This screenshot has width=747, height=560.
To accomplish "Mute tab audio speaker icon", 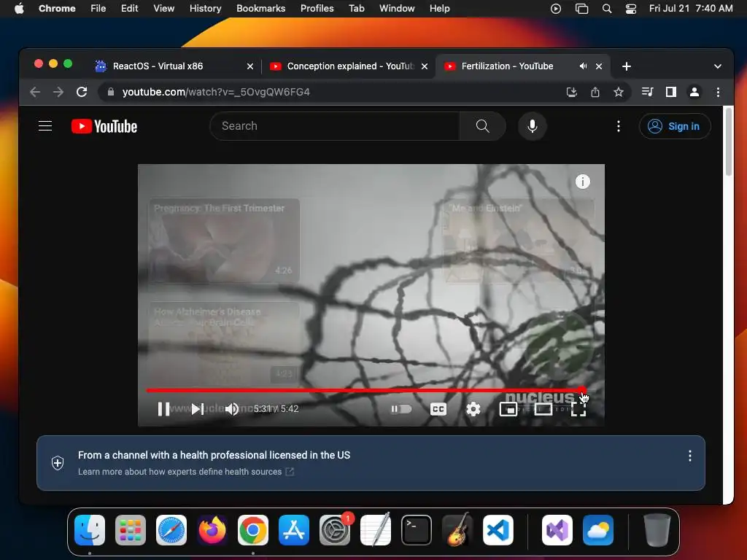I will click(x=583, y=66).
